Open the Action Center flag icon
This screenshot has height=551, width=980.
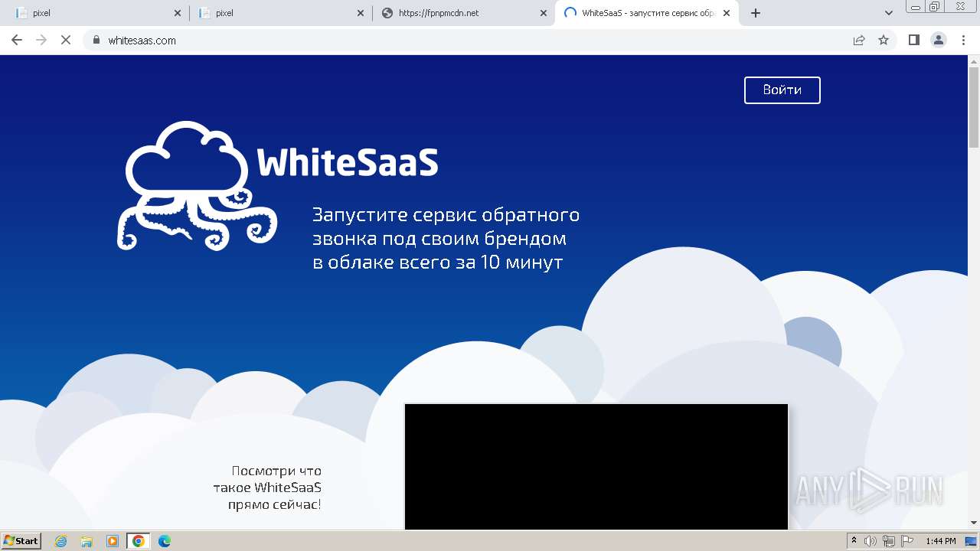coord(907,541)
